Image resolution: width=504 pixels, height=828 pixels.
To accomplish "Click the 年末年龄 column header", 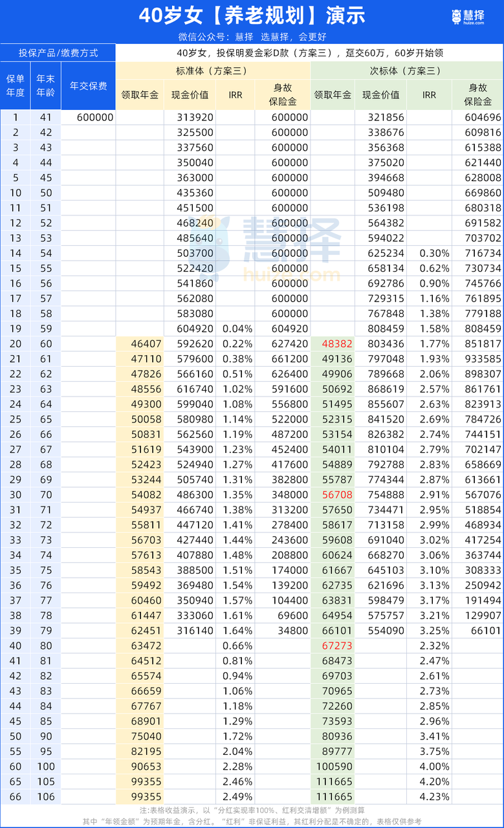I will (x=45, y=85).
